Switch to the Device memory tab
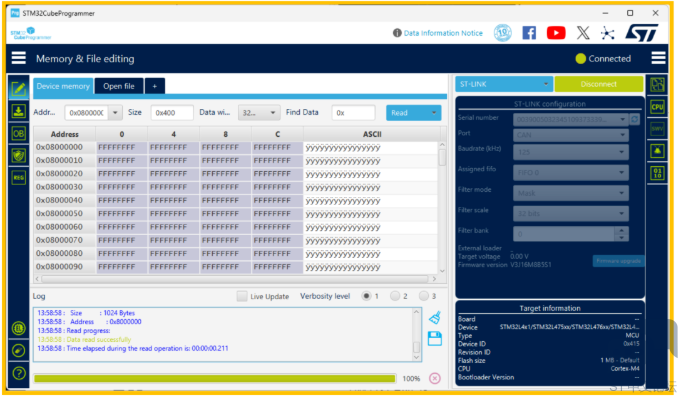 [x=63, y=86]
